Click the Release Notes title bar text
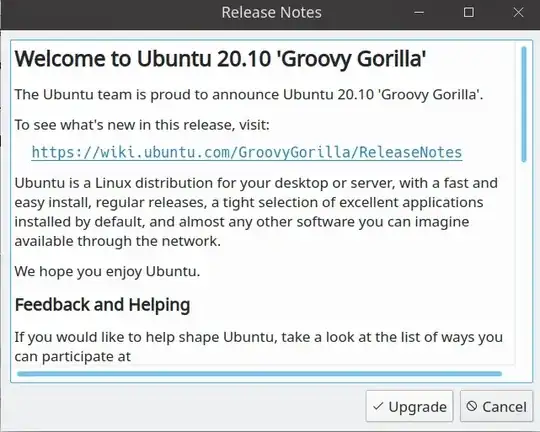 (x=271, y=13)
